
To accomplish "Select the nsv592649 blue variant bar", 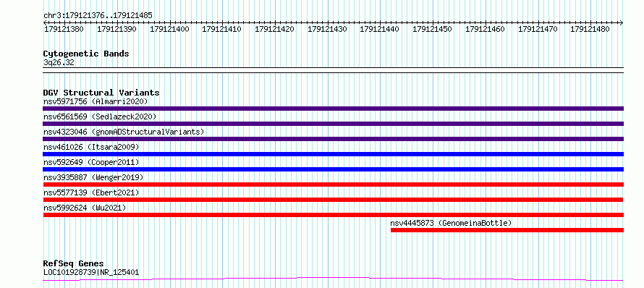I will pos(333,169).
